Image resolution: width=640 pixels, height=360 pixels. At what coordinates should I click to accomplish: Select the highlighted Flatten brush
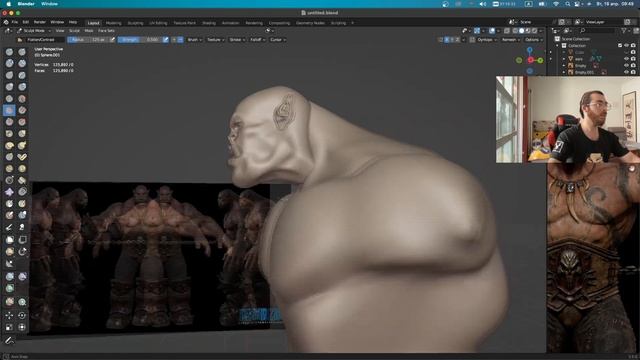click(9, 110)
